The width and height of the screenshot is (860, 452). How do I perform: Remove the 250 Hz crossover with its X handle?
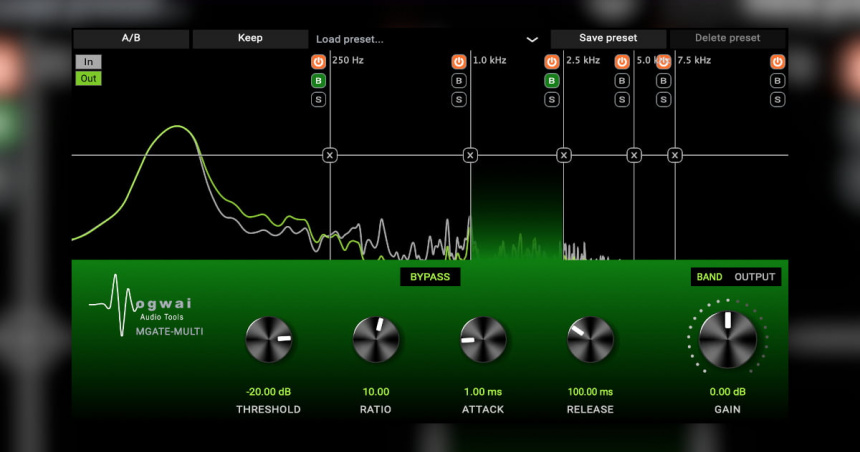330,155
